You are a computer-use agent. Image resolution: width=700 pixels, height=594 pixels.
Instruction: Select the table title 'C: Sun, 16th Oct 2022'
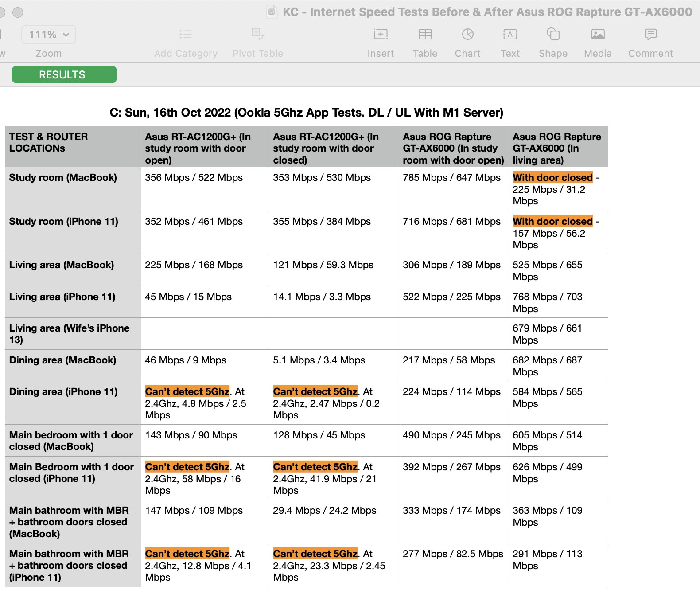pos(307,113)
